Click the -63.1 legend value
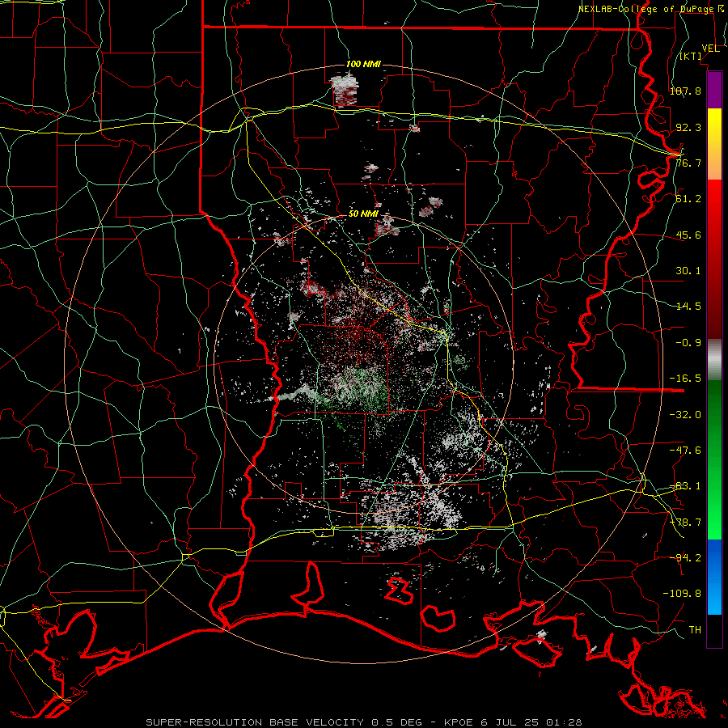Image resolution: width=728 pixels, height=728 pixels. pos(685,486)
